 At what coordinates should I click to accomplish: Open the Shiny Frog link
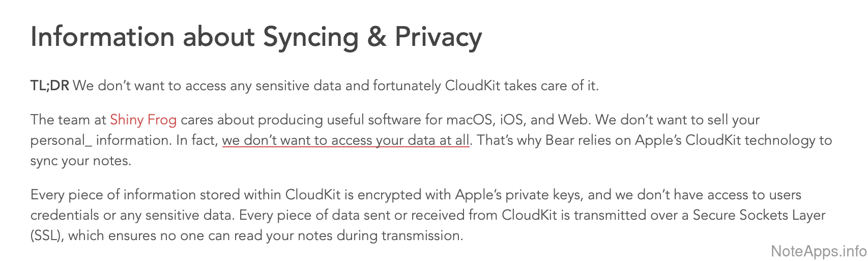(143, 120)
